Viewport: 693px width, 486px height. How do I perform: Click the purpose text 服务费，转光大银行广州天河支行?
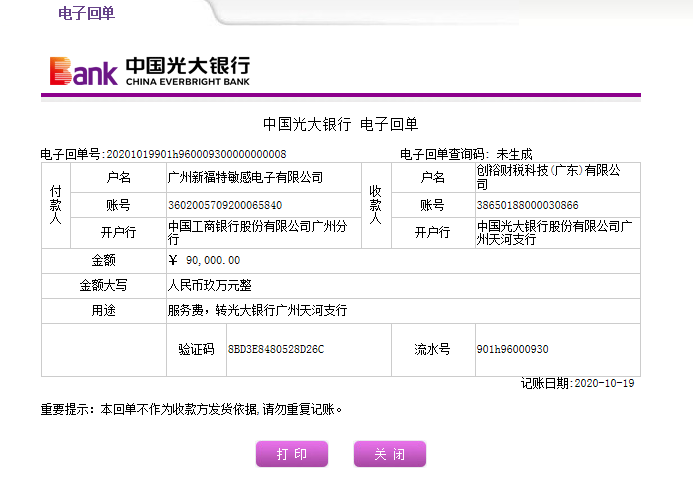point(257,310)
